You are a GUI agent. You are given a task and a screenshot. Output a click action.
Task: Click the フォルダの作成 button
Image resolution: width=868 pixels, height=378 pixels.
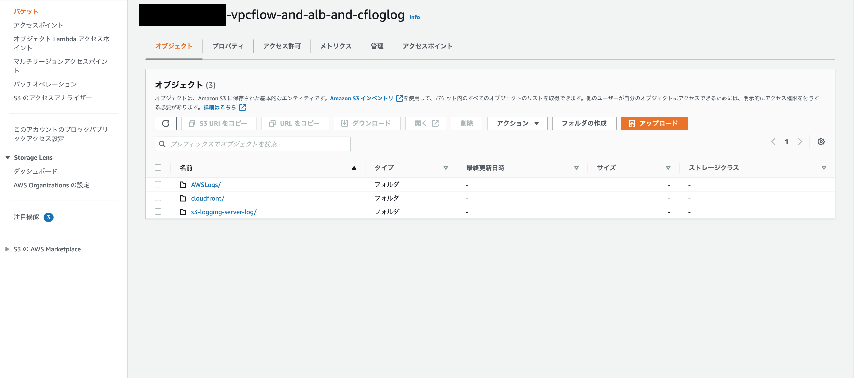pos(584,123)
